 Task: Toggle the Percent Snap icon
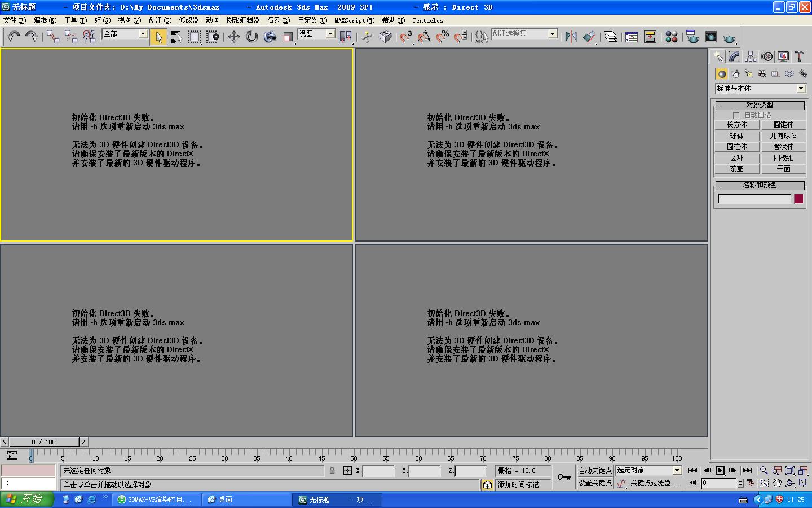pos(443,37)
